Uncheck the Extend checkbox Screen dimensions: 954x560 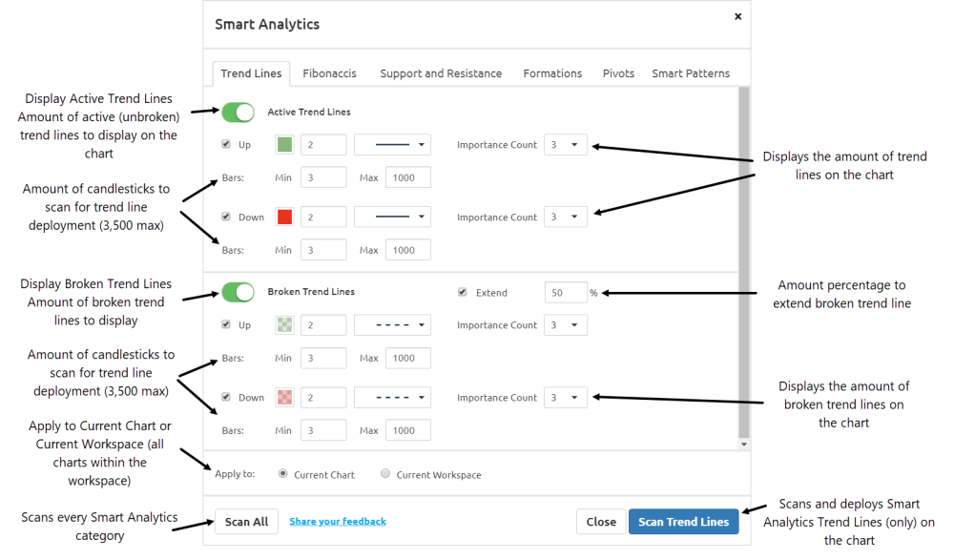point(463,292)
